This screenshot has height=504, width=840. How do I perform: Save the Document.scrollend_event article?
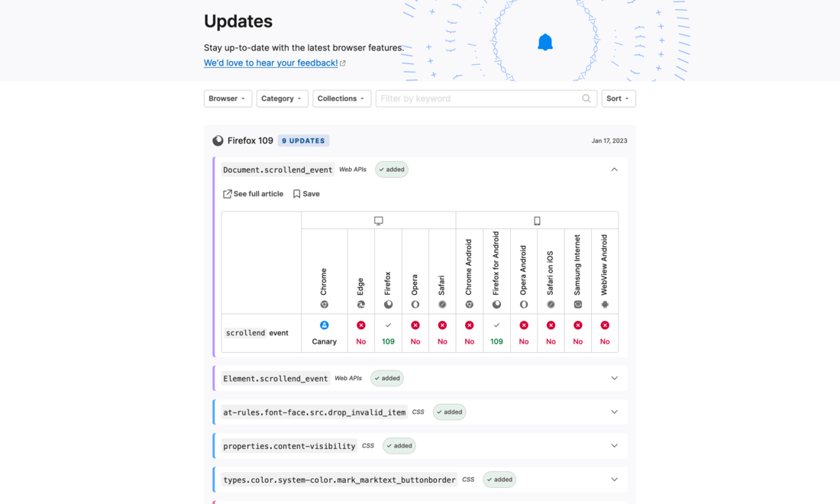click(x=306, y=194)
